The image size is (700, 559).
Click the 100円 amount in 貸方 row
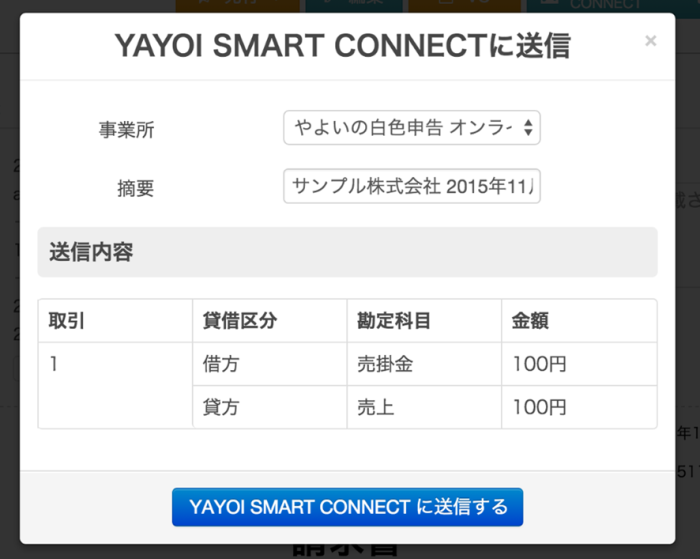pos(539,407)
